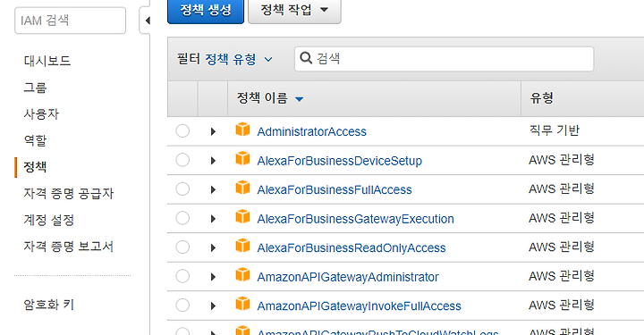644x335 pixels.
Task: Open the AlexaForBusinessDeviceSetup policy link
Action: click(340, 161)
